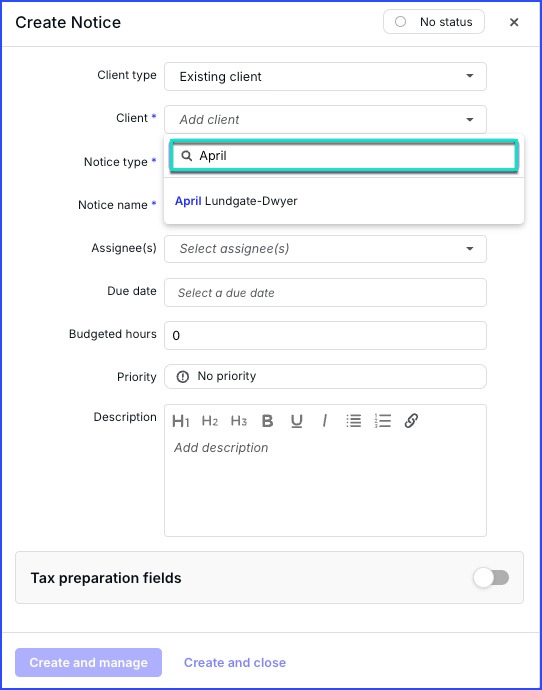Expand the Client type dropdown
This screenshot has height=690, width=542.
(x=326, y=77)
